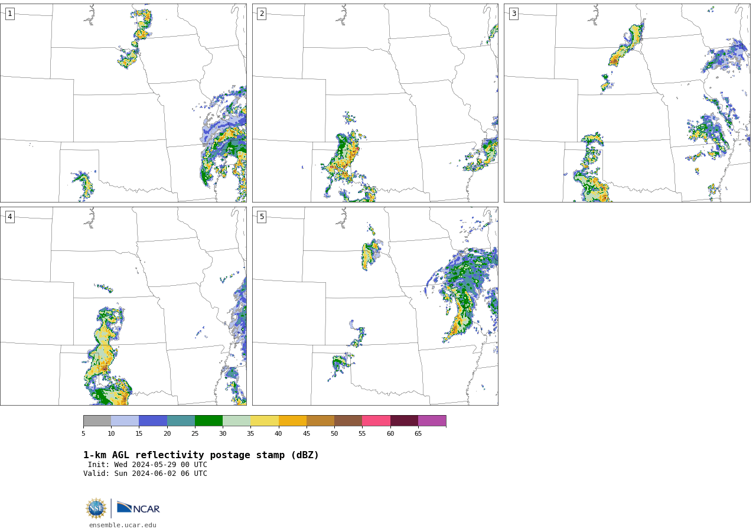Click the pink 55-60 dBZ swatch
This screenshot has height=532, width=756.
click(376, 420)
